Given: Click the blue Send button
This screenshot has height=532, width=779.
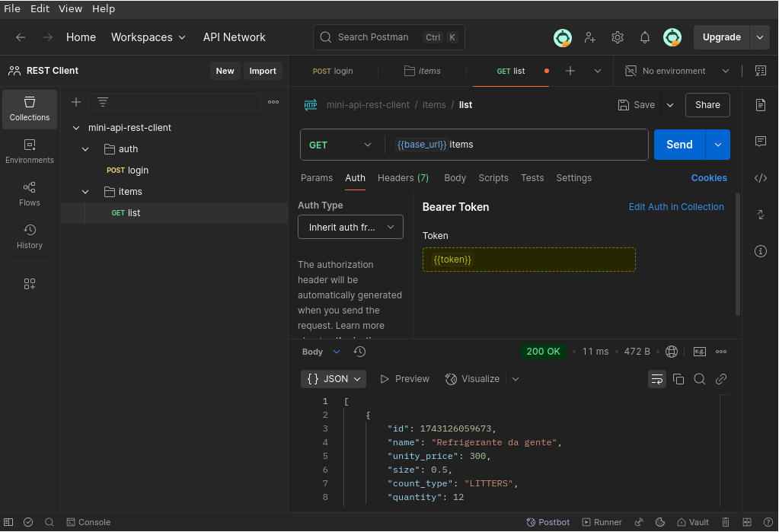Looking at the screenshot, I should click(679, 145).
